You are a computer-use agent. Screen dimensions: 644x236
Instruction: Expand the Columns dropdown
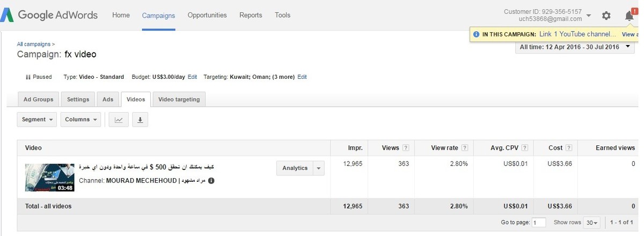click(80, 120)
